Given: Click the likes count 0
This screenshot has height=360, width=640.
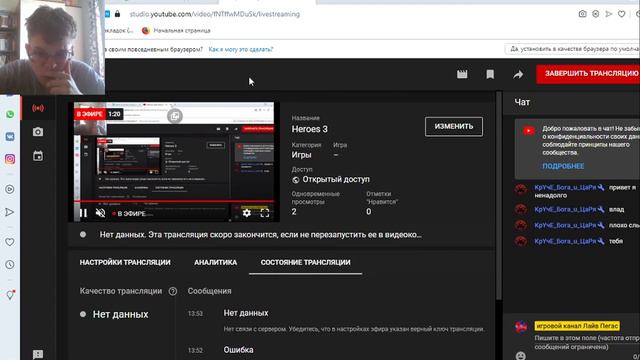Looking at the screenshot, I should coord(369,211).
